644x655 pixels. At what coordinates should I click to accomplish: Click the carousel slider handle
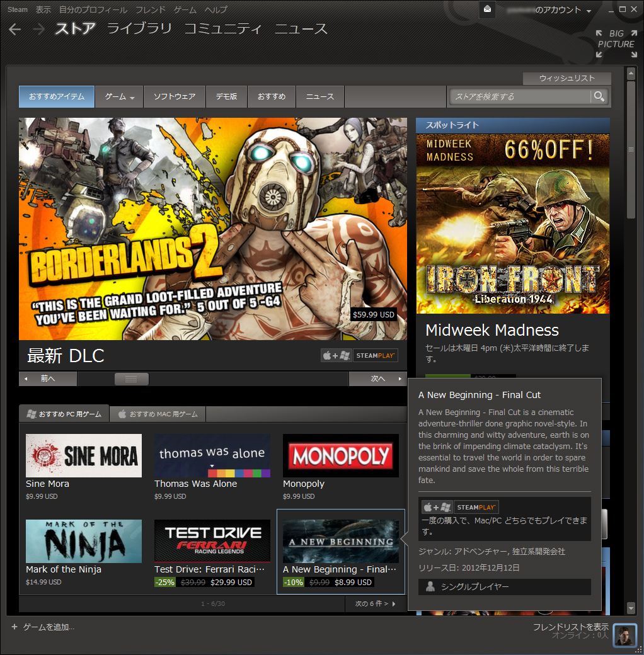[132, 379]
